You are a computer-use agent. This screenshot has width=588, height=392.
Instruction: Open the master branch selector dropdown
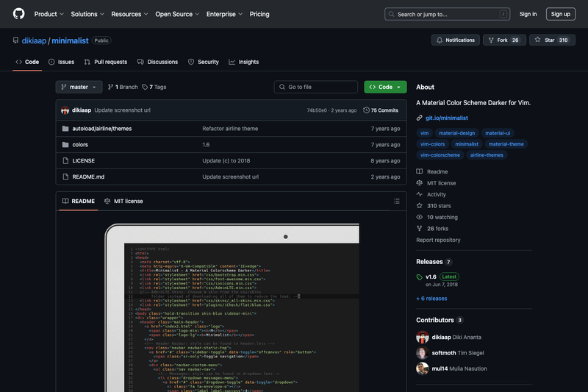point(79,87)
